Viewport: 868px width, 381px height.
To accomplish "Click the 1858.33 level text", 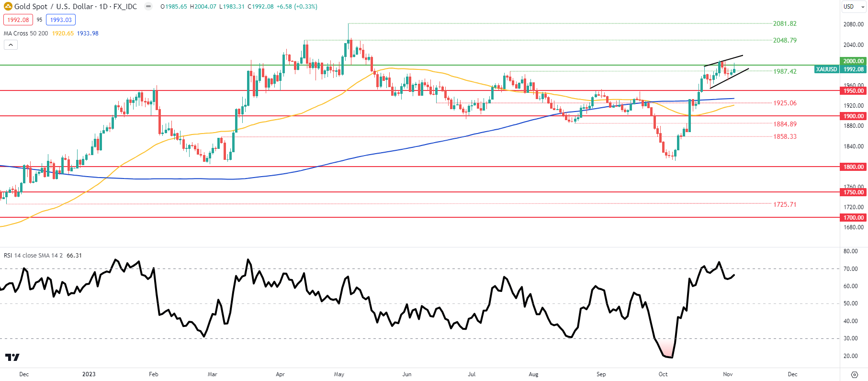I will tap(785, 136).
